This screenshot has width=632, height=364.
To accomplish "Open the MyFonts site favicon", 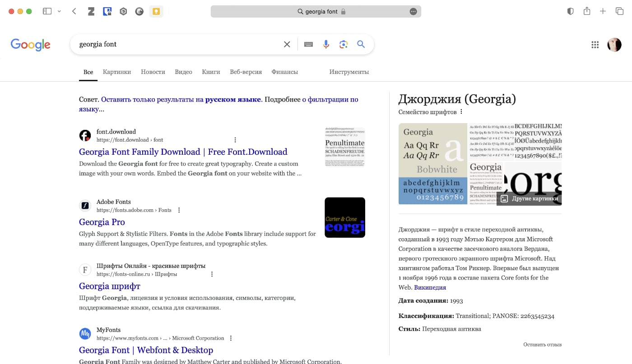I will (85, 334).
